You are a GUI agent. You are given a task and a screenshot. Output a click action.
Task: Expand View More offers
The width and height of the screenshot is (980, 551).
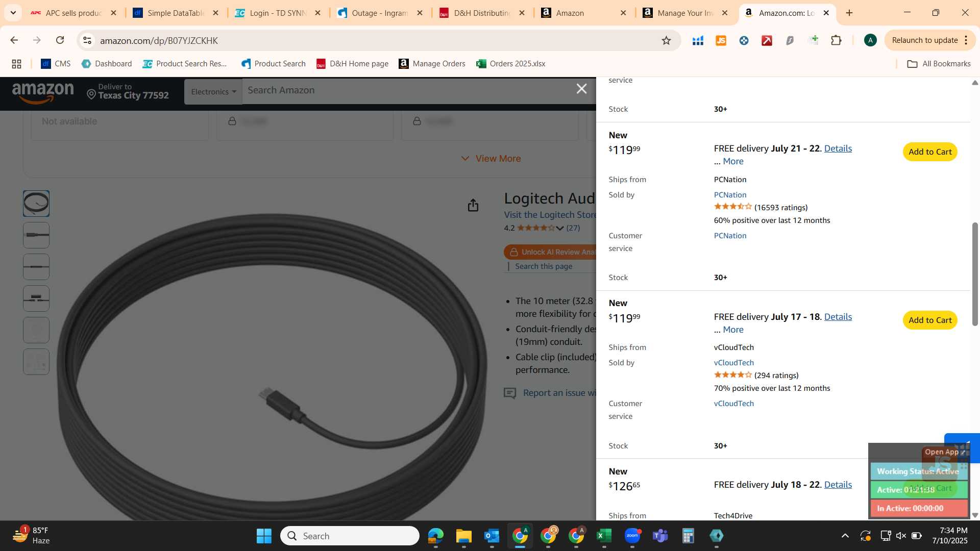click(491, 159)
